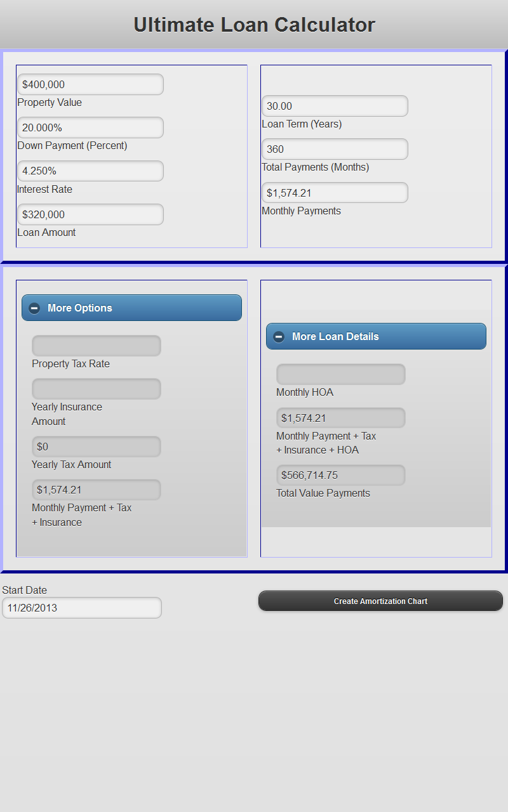Edit the Loan Term years field
This screenshot has height=812, width=508.
tap(335, 106)
